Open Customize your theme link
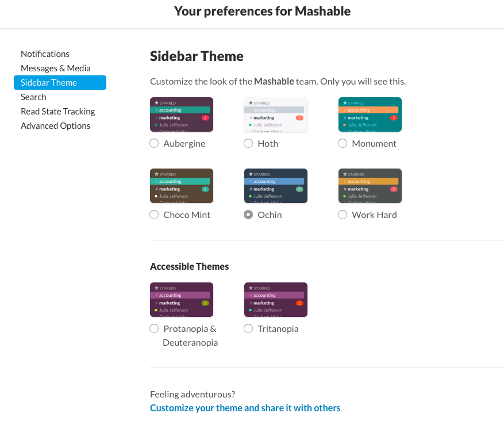Image resolution: width=504 pixels, height=436 pixels. [245, 408]
